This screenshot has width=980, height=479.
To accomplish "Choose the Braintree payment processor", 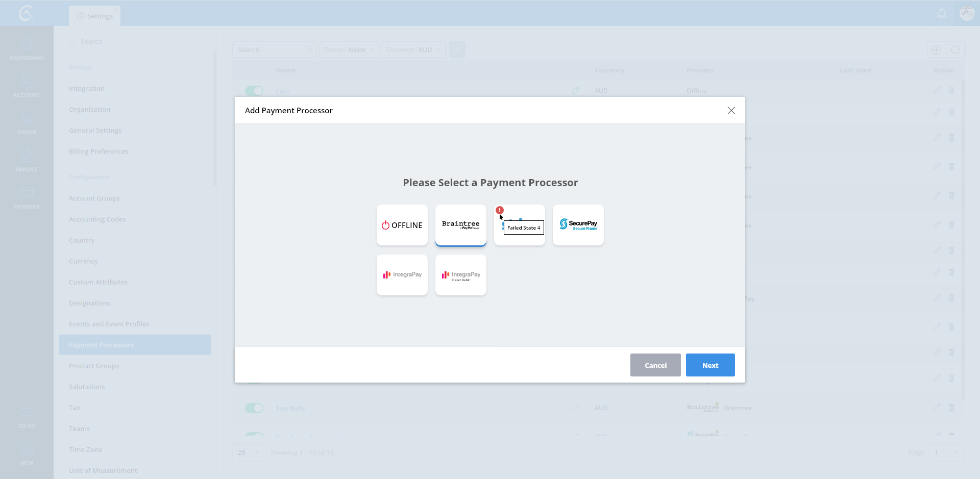I will pos(460,225).
